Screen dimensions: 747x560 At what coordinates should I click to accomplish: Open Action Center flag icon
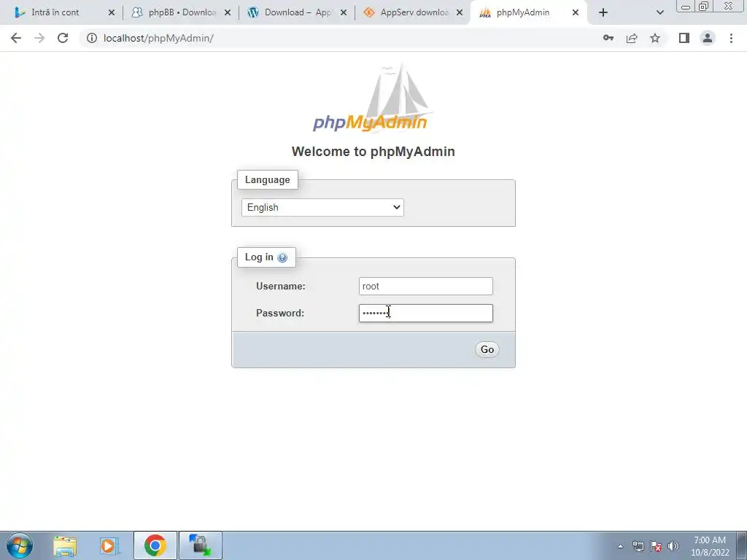(x=656, y=546)
